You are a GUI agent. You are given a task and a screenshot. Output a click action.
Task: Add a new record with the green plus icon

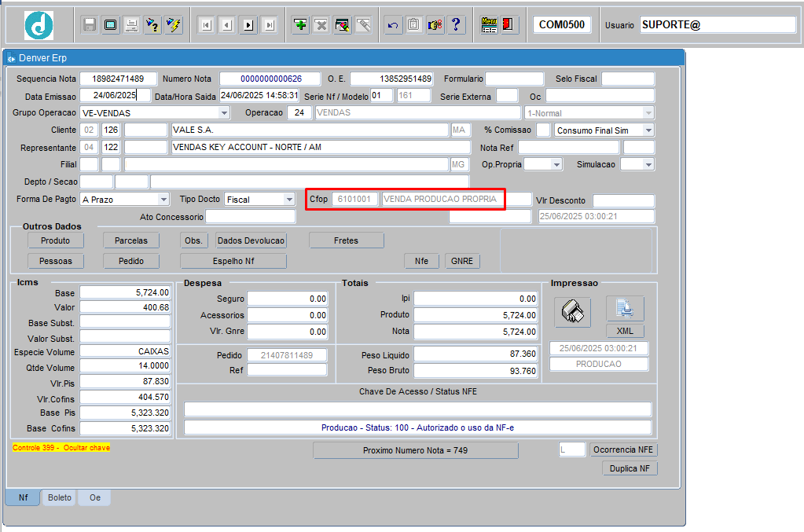tap(299, 24)
